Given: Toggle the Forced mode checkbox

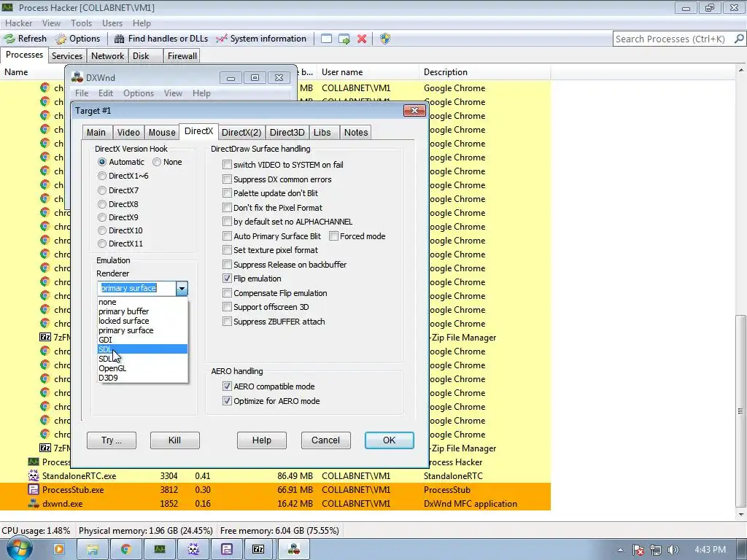Looking at the screenshot, I should [x=333, y=236].
